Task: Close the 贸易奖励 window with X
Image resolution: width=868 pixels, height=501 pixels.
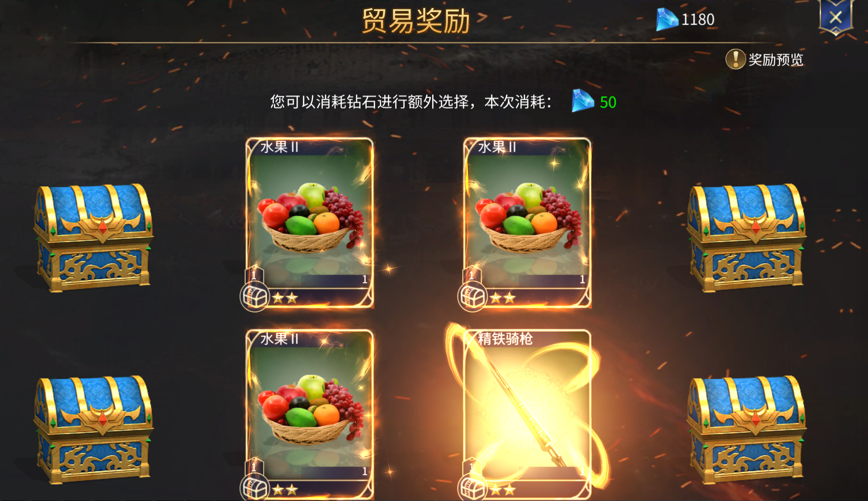Action: tap(835, 18)
